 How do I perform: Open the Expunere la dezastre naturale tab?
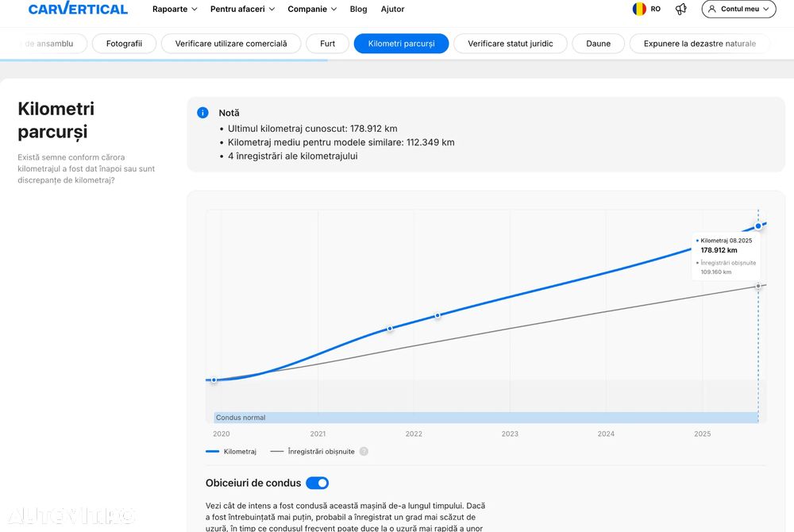pyautogui.click(x=700, y=44)
